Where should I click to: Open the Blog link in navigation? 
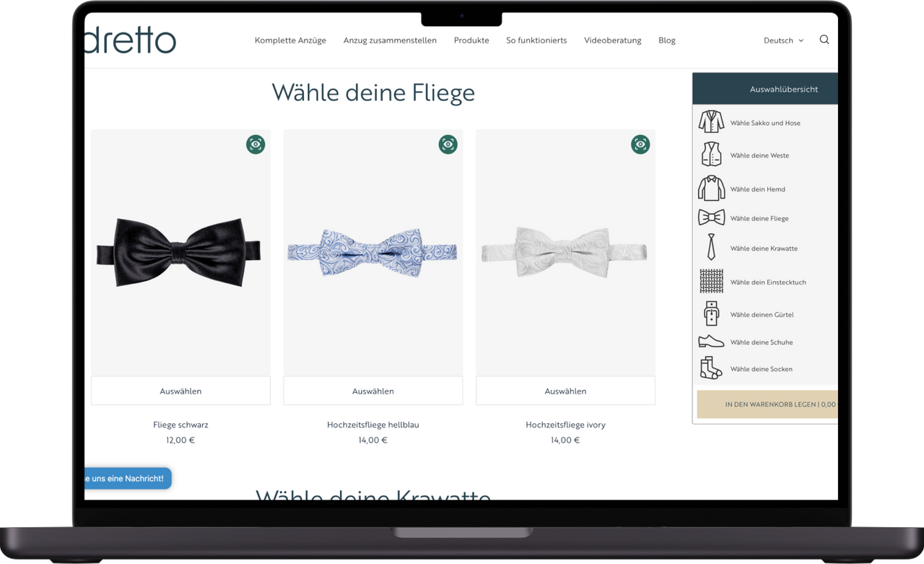click(667, 40)
